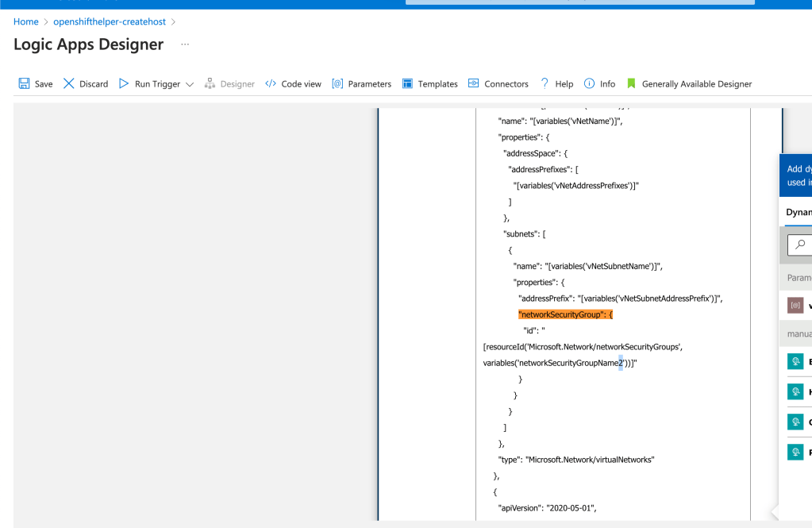Click the highlighted networkSecurityGroup text
Viewport: 812px width, 528px height.
[x=565, y=314]
